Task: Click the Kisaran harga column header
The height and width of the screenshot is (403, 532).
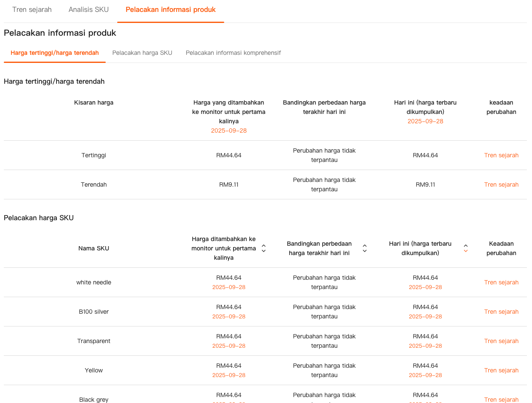Action: (94, 102)
